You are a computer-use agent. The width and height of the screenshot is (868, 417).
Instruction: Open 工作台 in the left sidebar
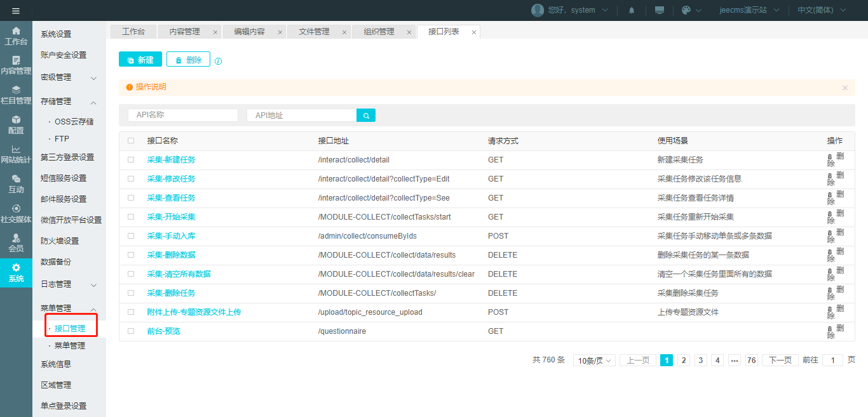coord(16,36)
